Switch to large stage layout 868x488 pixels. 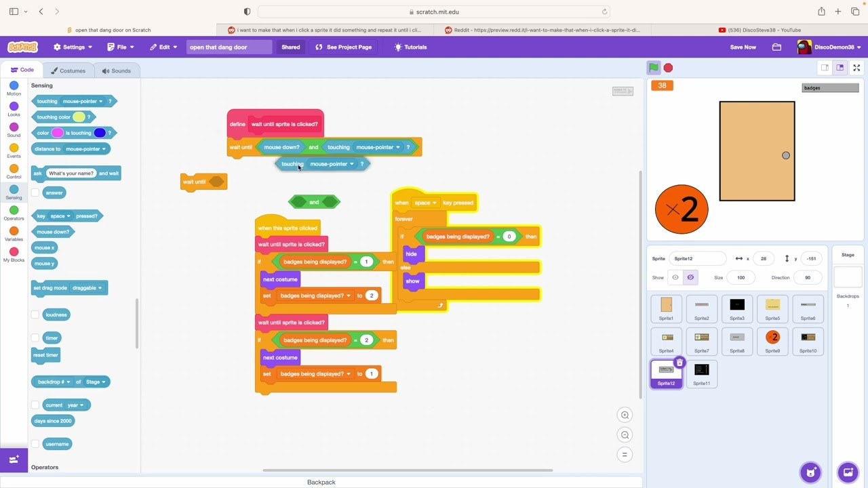click(840, 68)
